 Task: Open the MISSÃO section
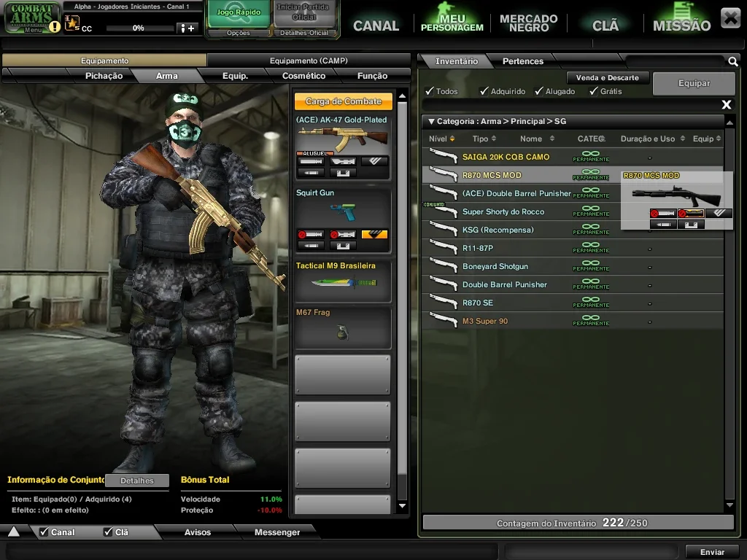pos(682,26)
